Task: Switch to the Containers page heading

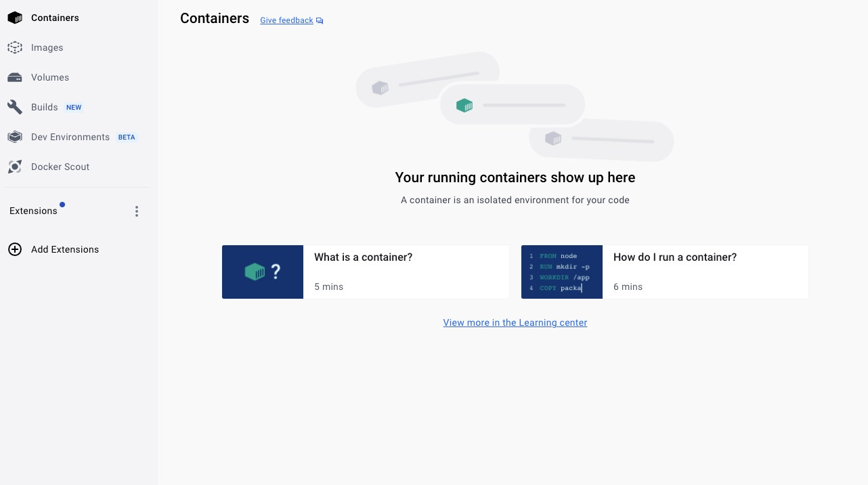Action: (215, 18)
